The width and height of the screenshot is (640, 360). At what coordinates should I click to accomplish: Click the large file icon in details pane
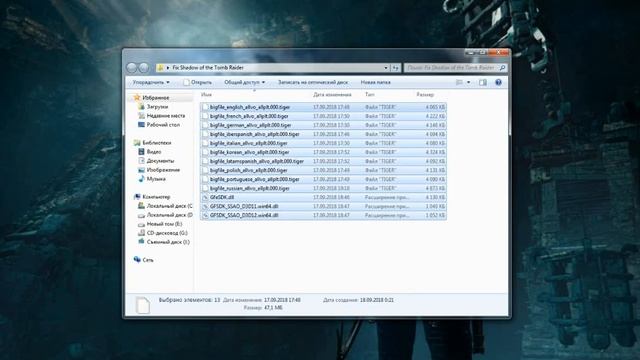point(142,305)
